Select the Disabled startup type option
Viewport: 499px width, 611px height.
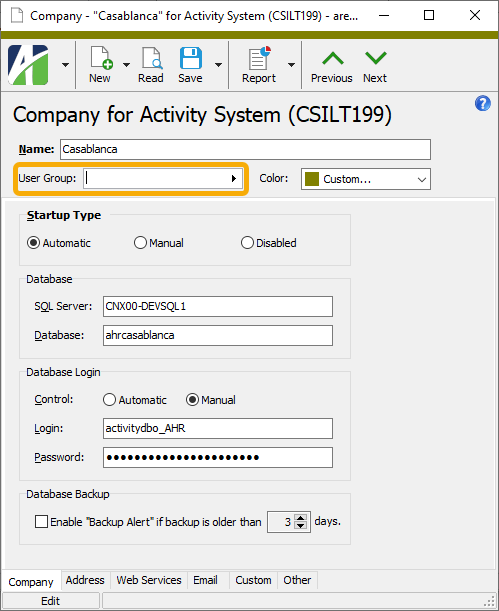tap(247, 243)
